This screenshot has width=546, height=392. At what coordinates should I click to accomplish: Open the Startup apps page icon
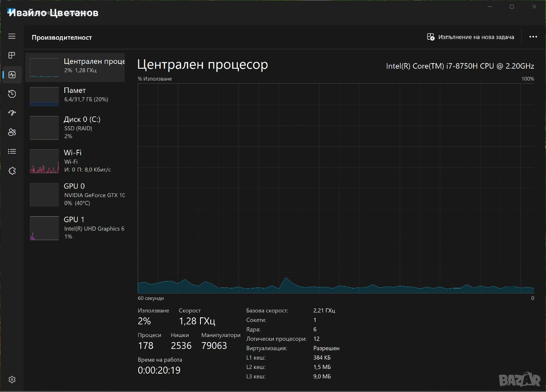[12, 113]
